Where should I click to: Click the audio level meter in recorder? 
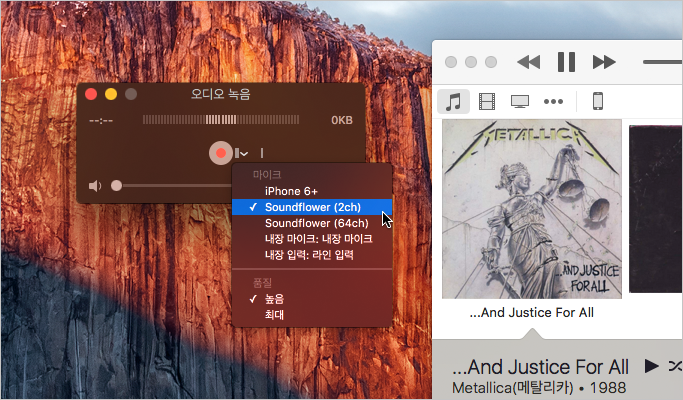[x=221, y=119]
